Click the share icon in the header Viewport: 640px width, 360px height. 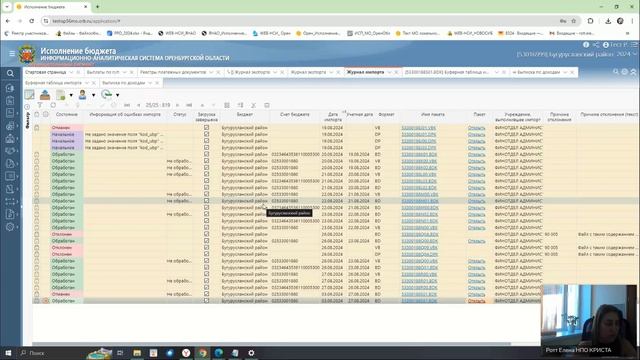point(596,45)
